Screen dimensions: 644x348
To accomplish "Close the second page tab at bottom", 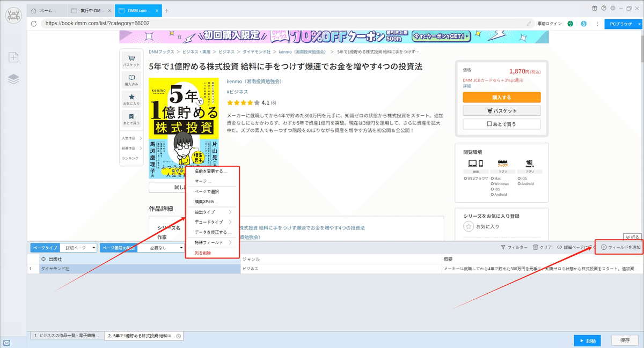I will click(x=179, y=336).
